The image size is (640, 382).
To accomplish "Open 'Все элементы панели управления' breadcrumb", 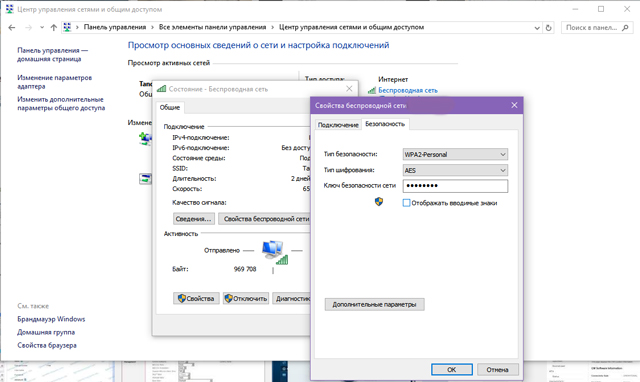I will coord(212,27).
